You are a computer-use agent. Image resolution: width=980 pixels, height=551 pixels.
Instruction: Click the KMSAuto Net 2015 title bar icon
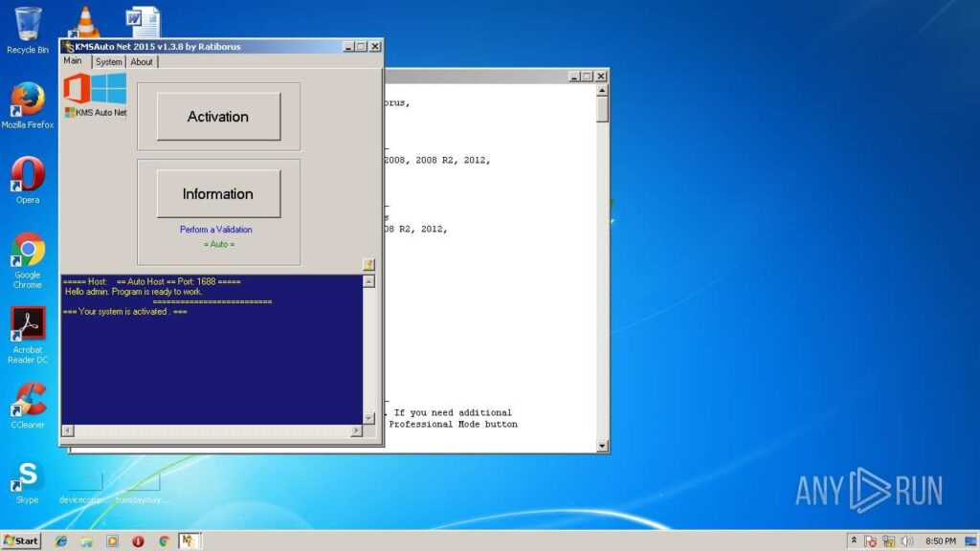[x=68, y=46]
